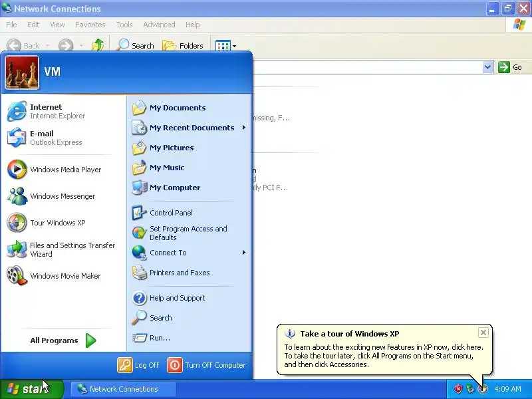532x399 pixels.
Task: Open Search from Start menu
Action: coord(189,318)
